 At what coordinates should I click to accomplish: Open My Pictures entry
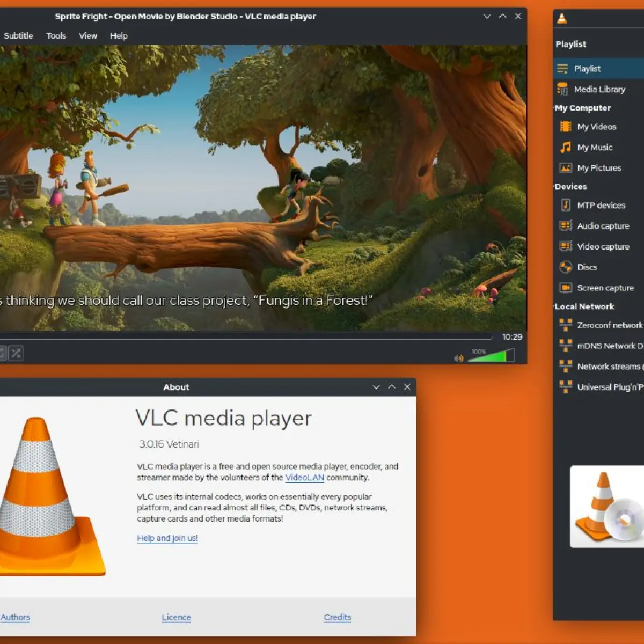point(598,168)
